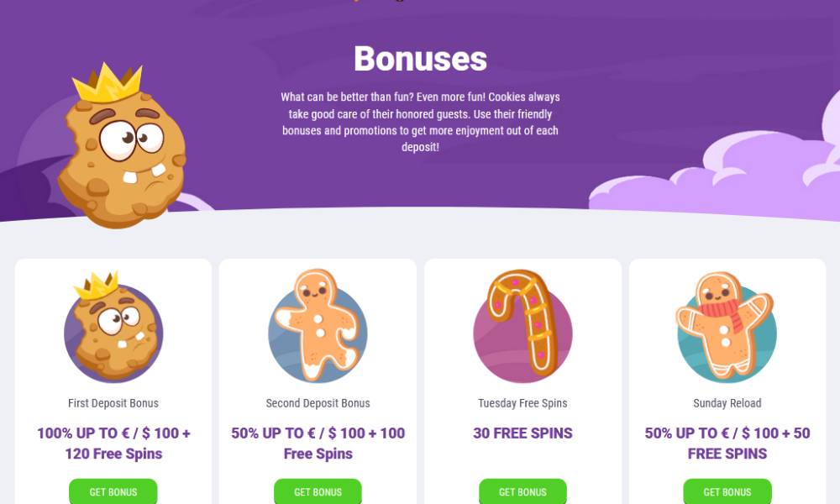The image size is (840, 504).
Task: Click the large crowned cookie mascot in banner
Action: tap(122, 145)
